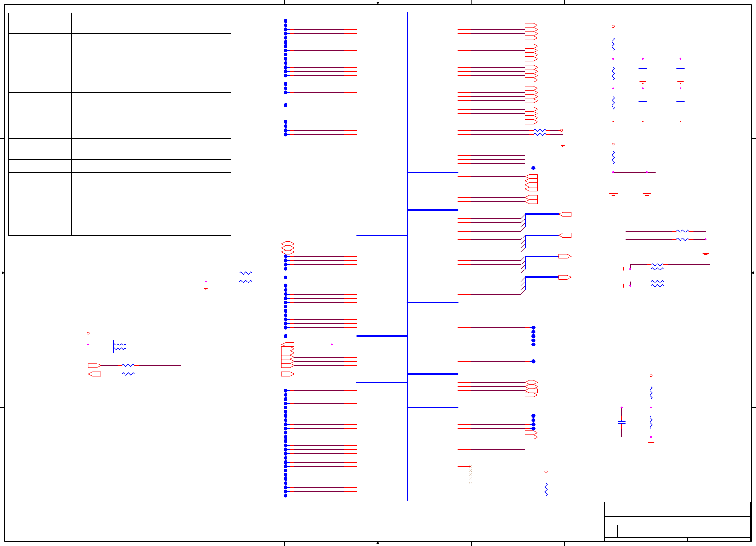Select the boxed resistor network symbol

tap(120, 346)
